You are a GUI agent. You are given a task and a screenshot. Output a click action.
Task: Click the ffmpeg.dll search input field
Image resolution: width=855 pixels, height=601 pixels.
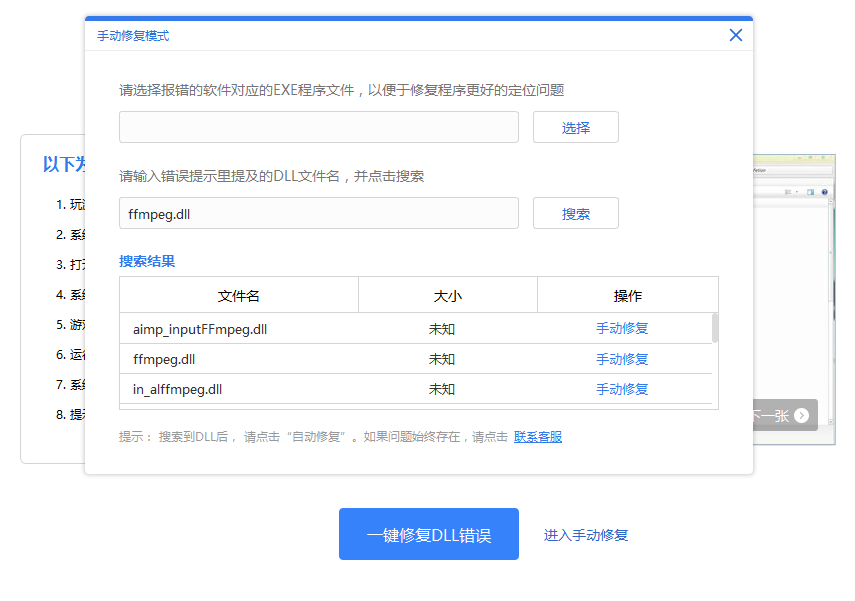coord(318,212)
